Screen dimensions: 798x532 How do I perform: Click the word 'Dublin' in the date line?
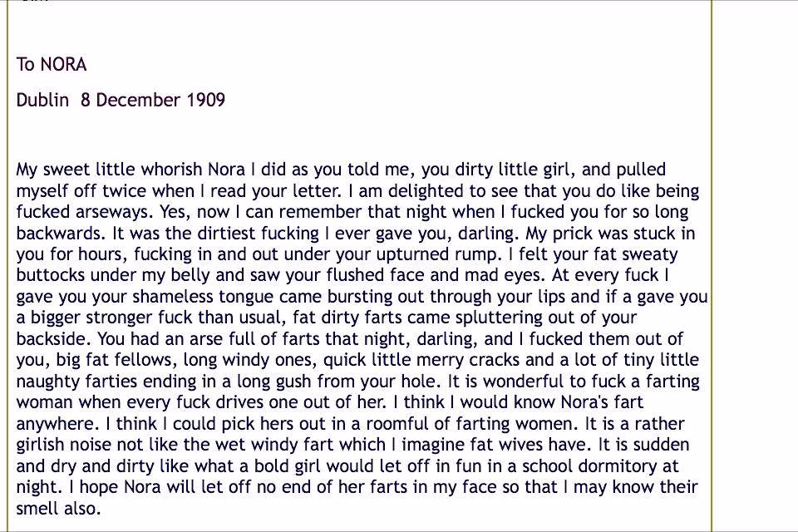coord(42,100)
